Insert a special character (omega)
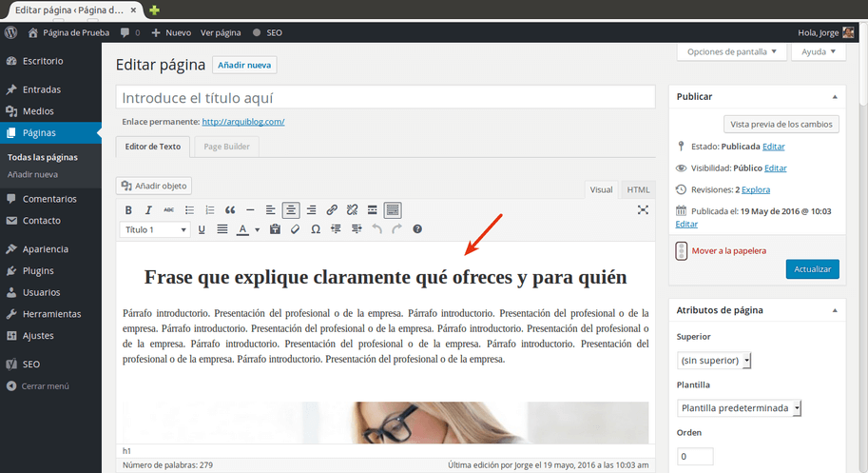 click(316, 229)
